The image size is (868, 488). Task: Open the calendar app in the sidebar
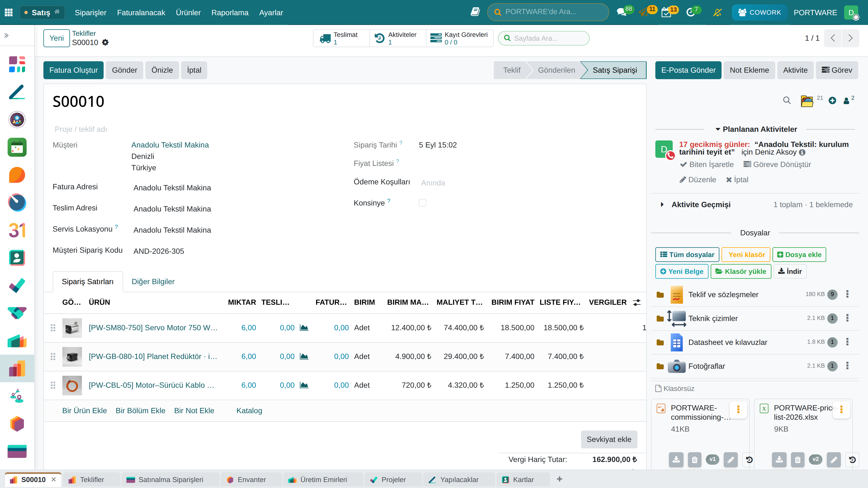(17, 147)
